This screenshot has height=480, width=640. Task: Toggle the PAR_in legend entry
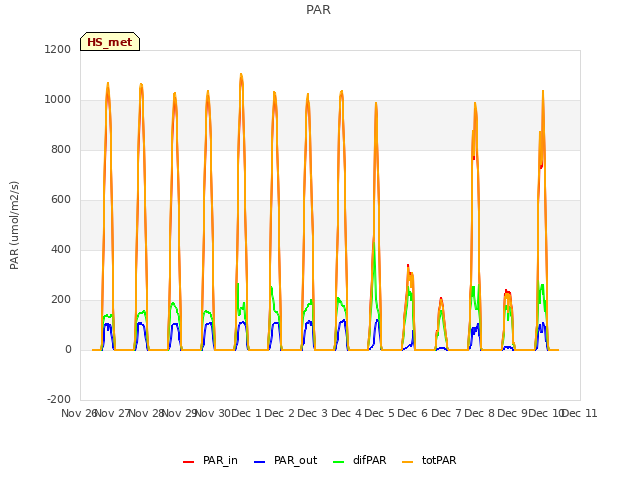[x=210, y=460]
